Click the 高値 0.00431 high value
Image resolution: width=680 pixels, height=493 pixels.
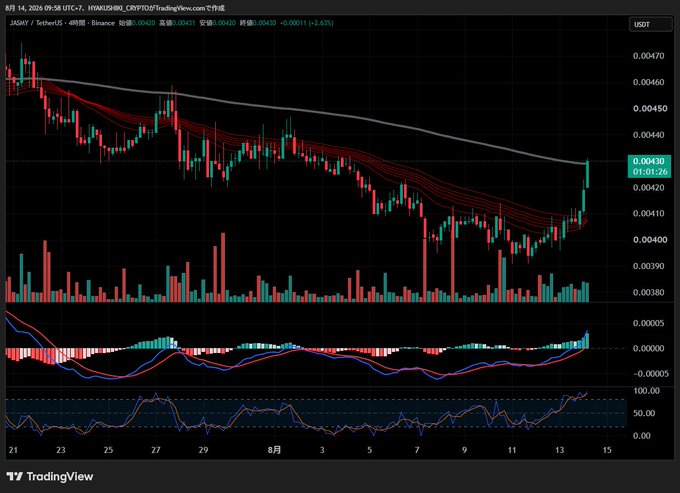click(177, 23)
